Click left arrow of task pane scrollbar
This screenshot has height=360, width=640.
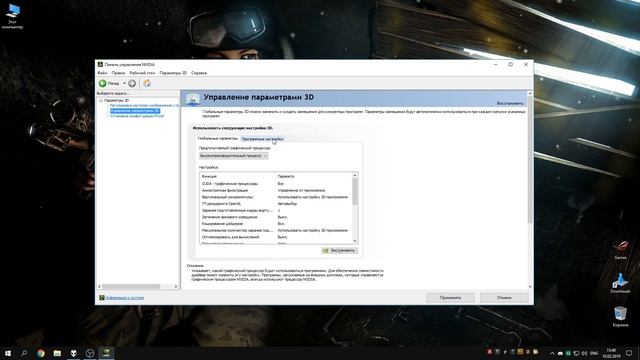click(x=99, y=287)
